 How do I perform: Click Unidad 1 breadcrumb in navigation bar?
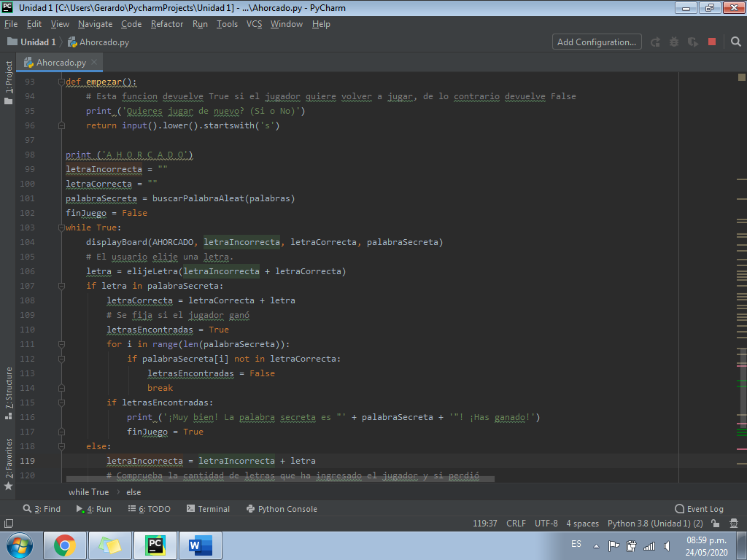32,42
